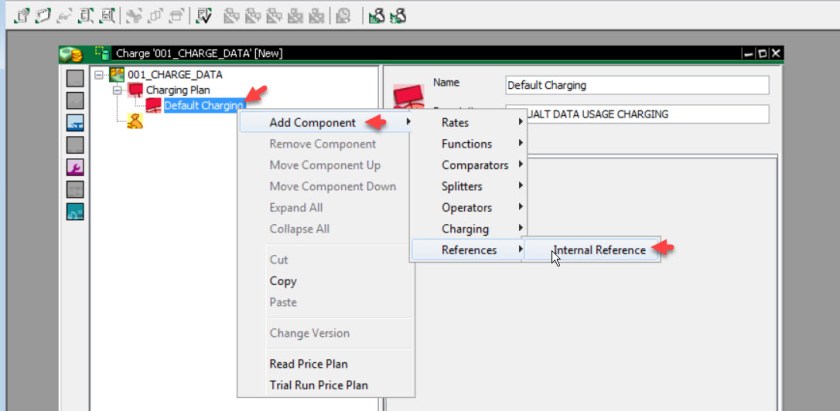Select the Charging Plan tree label
The image size is (840, 411).
pos(178,90)
